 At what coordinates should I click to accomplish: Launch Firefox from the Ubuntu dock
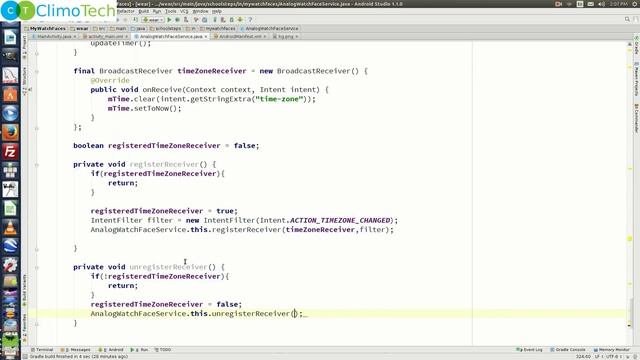tap(10, 132)
